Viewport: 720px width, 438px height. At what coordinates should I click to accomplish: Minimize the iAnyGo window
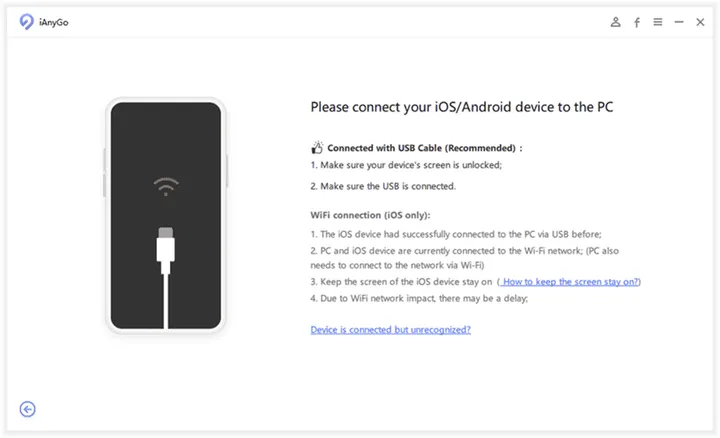pos(679,21)
